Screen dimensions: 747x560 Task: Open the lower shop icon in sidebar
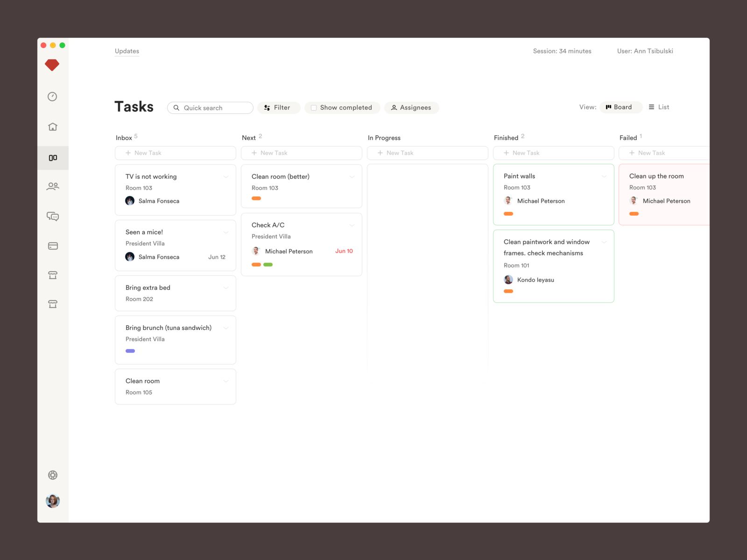coord(53,304)
